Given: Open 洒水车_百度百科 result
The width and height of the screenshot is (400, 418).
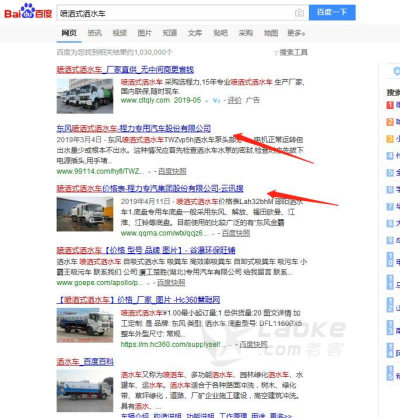Looking at the screenshot, I should [85, 362].
